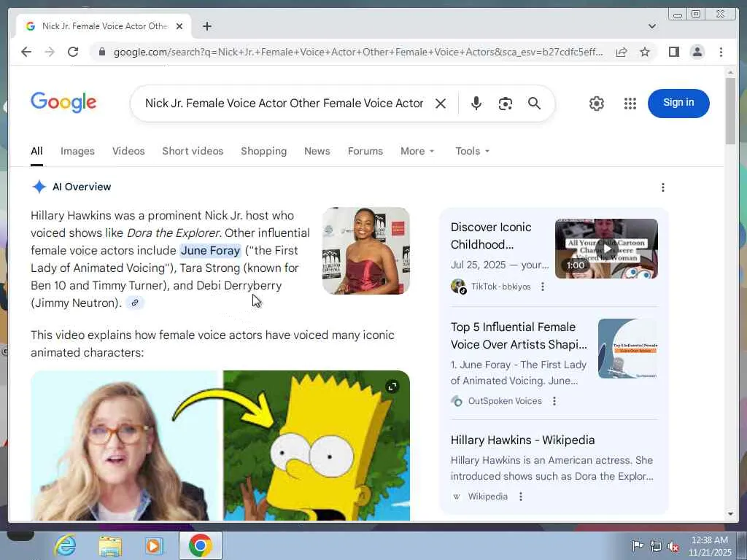The image size is (747, 560).
Task: Open Action Center flag icon
Action: (x=637, y=545)
